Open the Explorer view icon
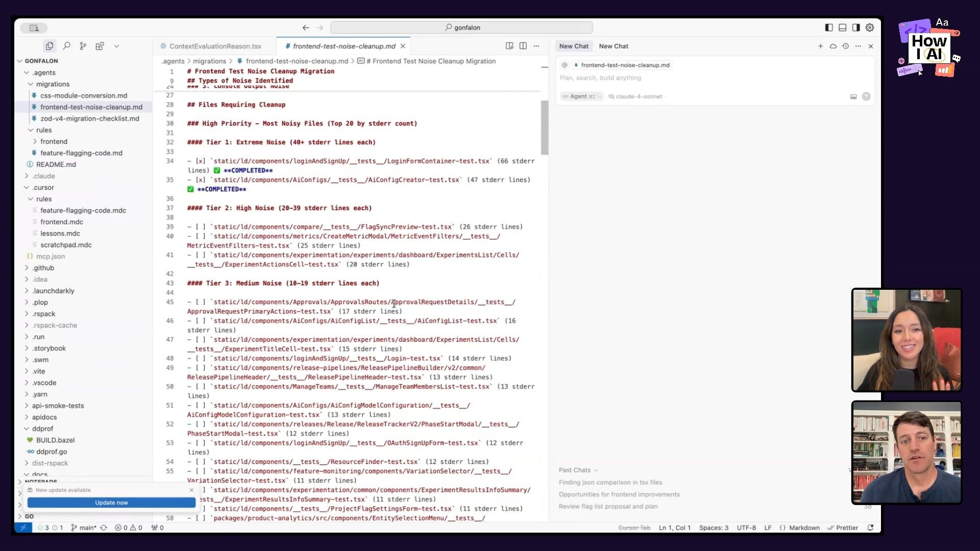The image size is (980, 551). [x=50, y=46]
